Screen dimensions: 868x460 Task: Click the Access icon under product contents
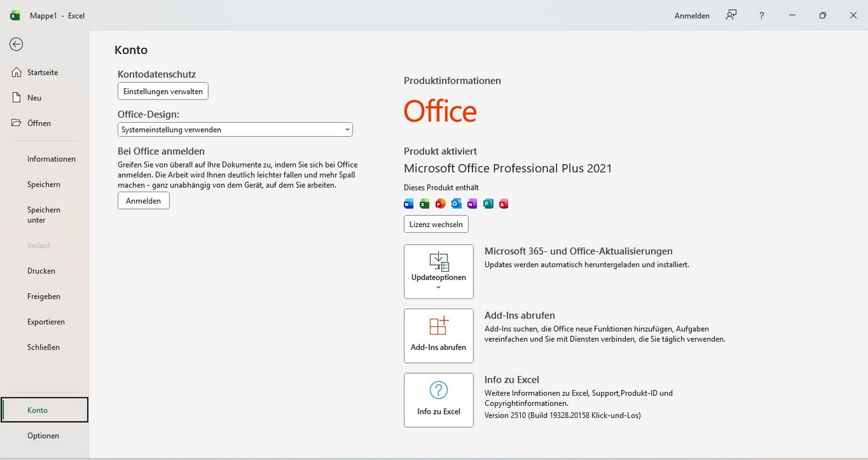pos(503,204)
